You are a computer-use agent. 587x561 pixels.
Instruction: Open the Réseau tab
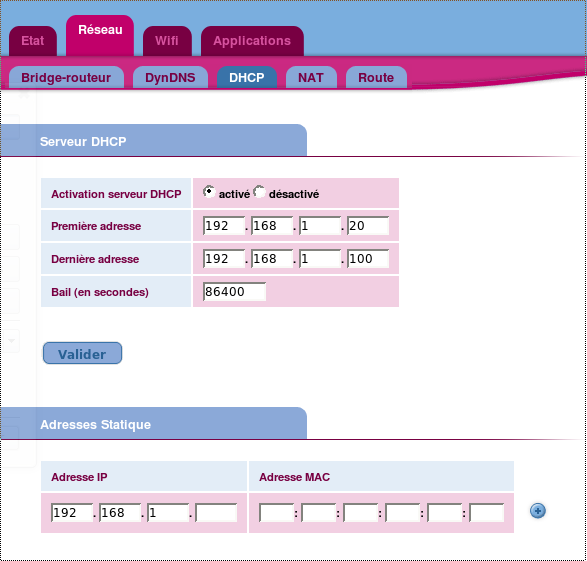pos(100,35)
